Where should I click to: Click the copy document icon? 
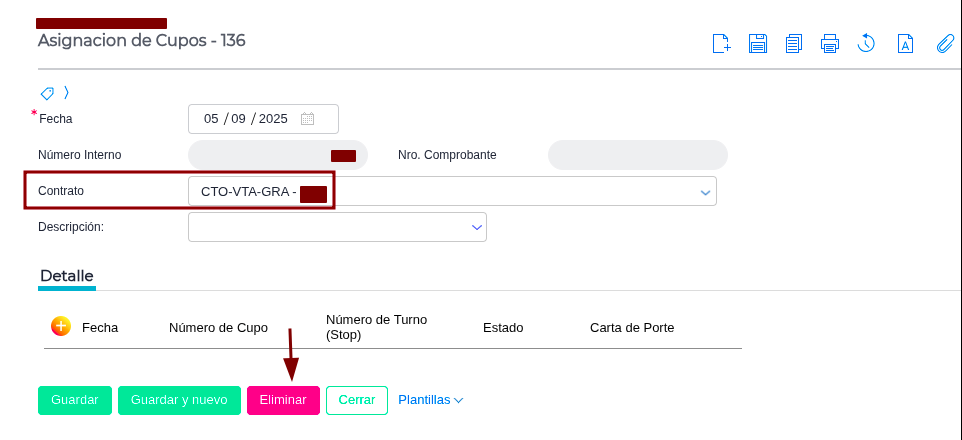[794, 44]
